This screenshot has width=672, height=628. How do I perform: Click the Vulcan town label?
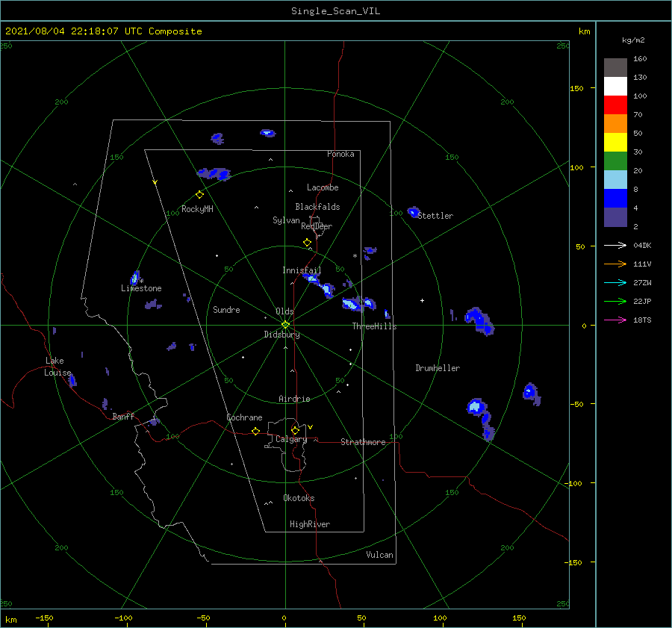[x=380, y=555]
